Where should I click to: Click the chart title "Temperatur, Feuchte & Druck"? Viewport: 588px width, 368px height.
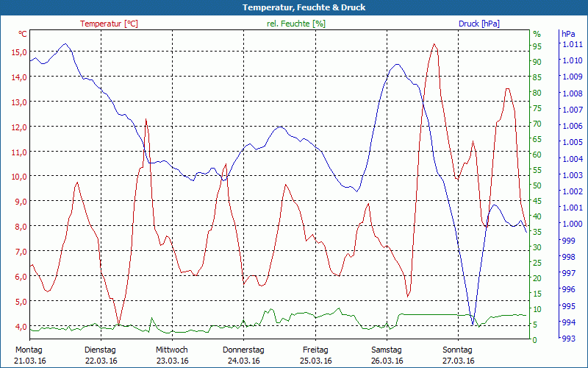pos(294,7)
